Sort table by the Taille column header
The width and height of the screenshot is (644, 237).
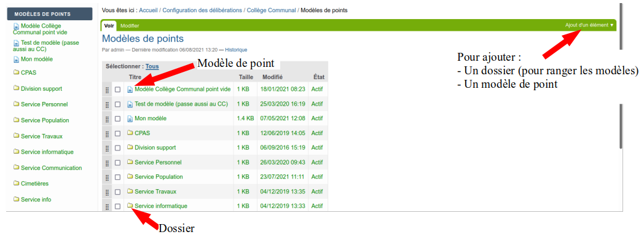[246, 77]
